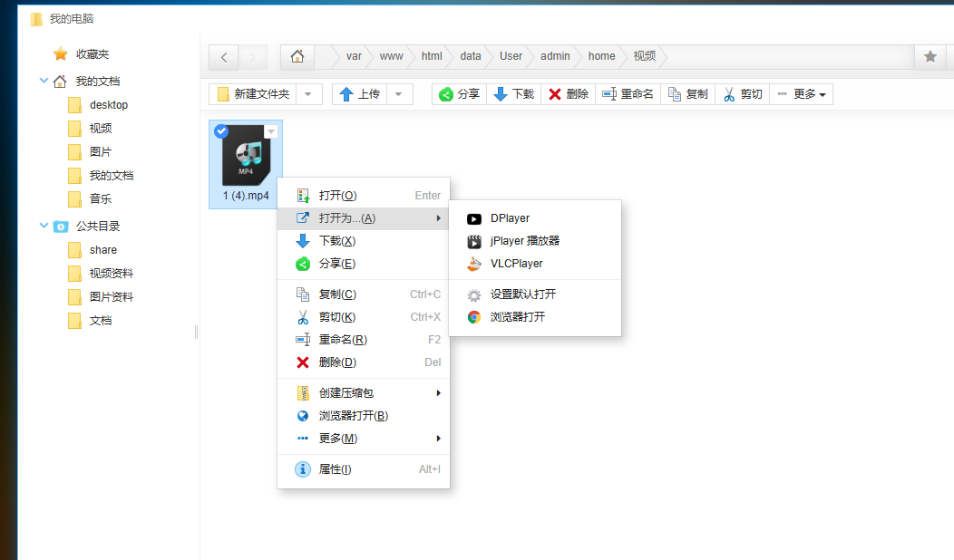Click the home icon in address bar
Screen dimensions: 954x560
pos(297,56)
